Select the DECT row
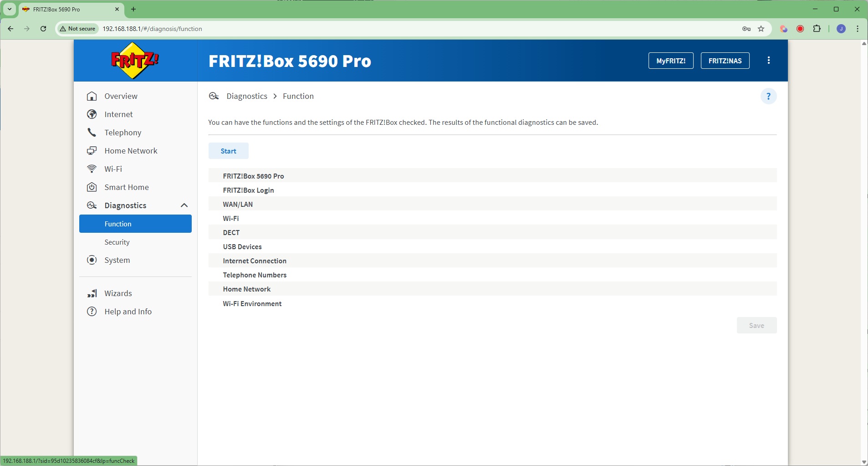The height and width of the screenshot is (466, 868). coord(493,232)
